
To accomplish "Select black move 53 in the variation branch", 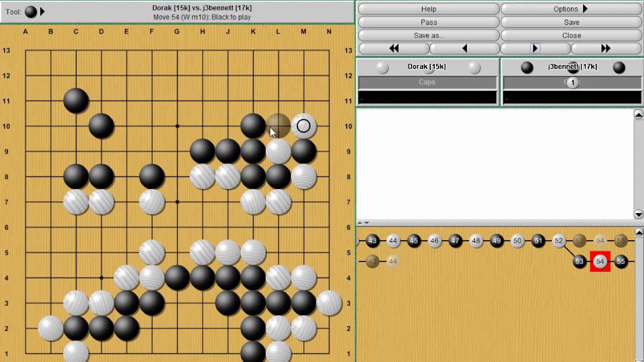I will [x=580, y=261].
